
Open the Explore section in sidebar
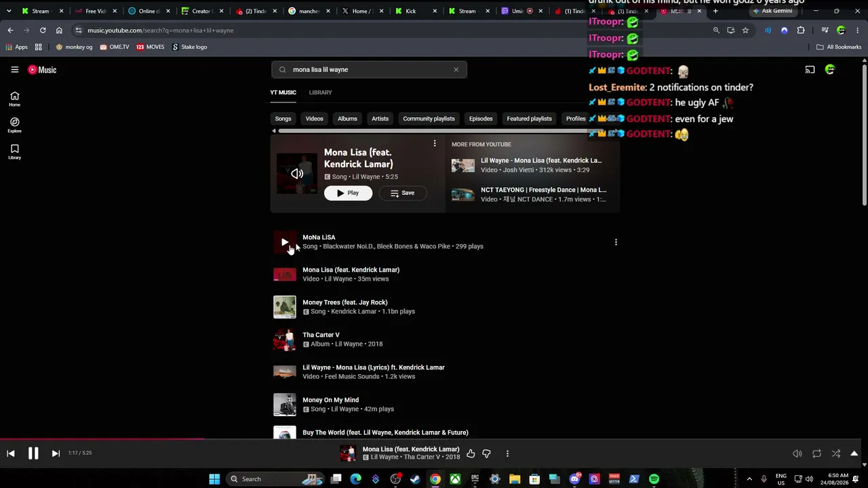point(14,125)
